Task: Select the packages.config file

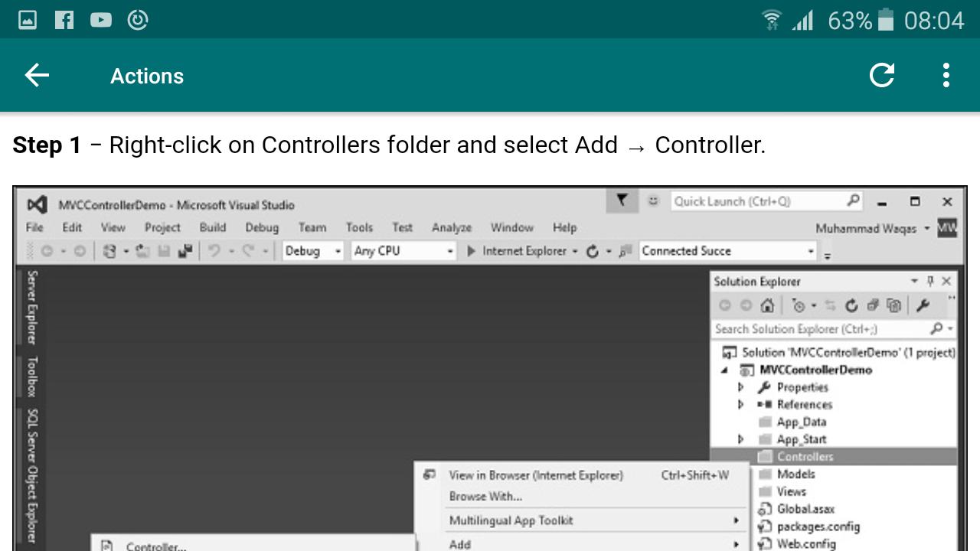Action: [x=808, y=527]
